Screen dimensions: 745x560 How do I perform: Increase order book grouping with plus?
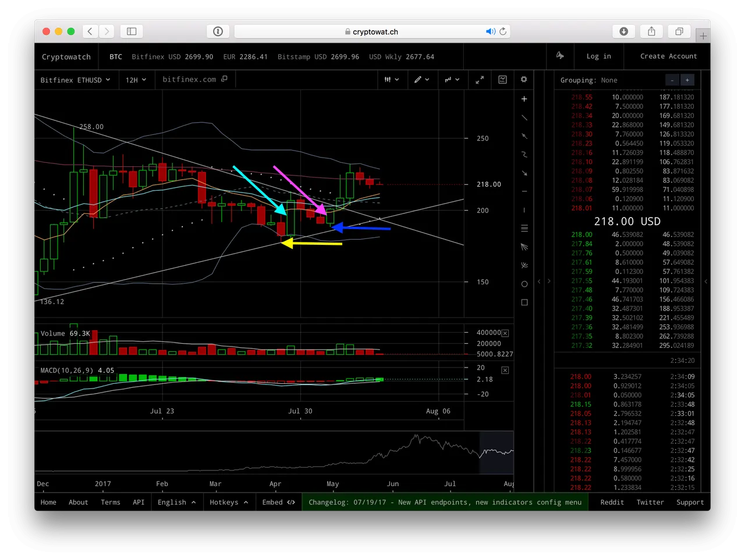687,80
